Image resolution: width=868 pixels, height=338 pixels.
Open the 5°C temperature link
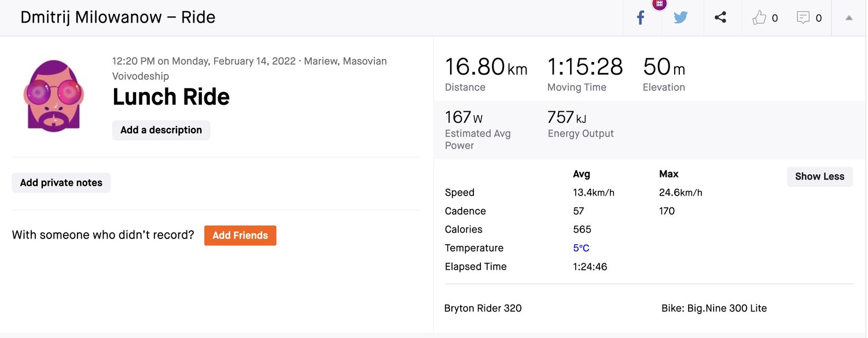coord(581,248)
